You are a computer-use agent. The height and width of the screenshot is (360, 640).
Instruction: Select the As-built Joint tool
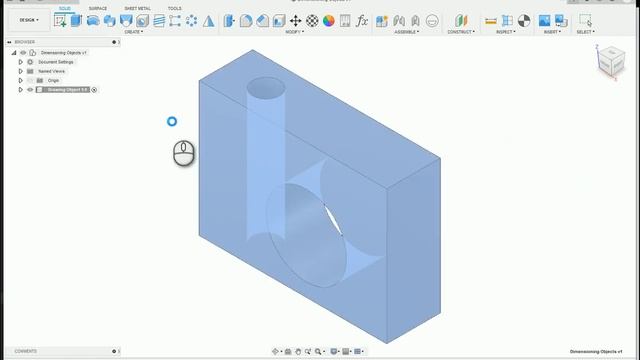(x=416, y=20)
